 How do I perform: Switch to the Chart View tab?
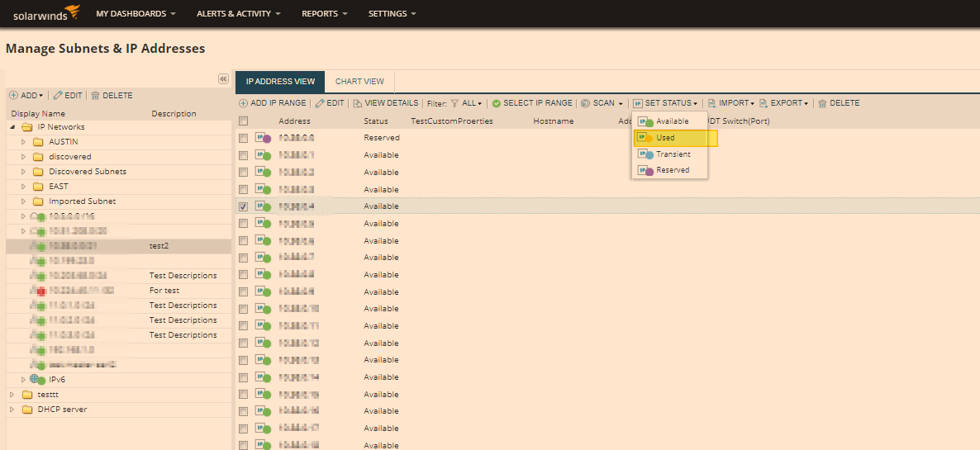359,82
